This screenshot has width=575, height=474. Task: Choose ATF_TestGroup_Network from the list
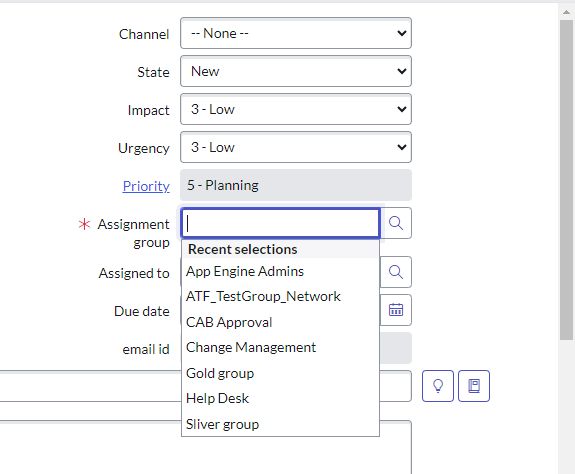point(281,296)
